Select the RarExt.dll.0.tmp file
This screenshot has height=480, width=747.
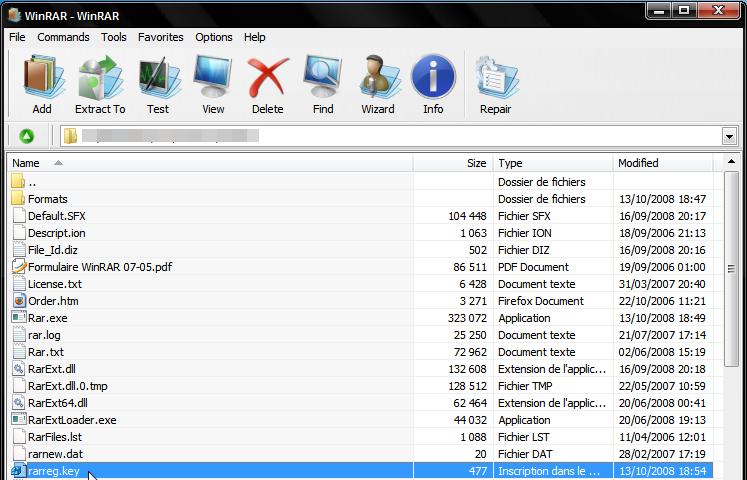tap(68, 386)
